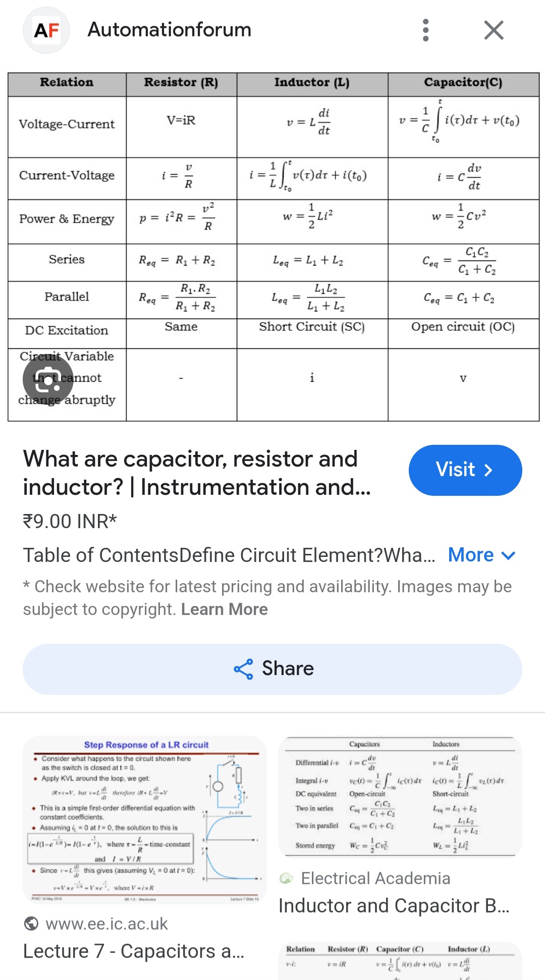
Task: Tap the Electrical Academia source name
Action: pos(375,878)
